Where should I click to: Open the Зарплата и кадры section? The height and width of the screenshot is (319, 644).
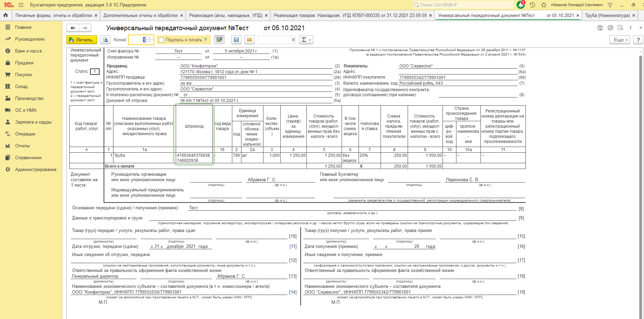(x=33, y=122)
